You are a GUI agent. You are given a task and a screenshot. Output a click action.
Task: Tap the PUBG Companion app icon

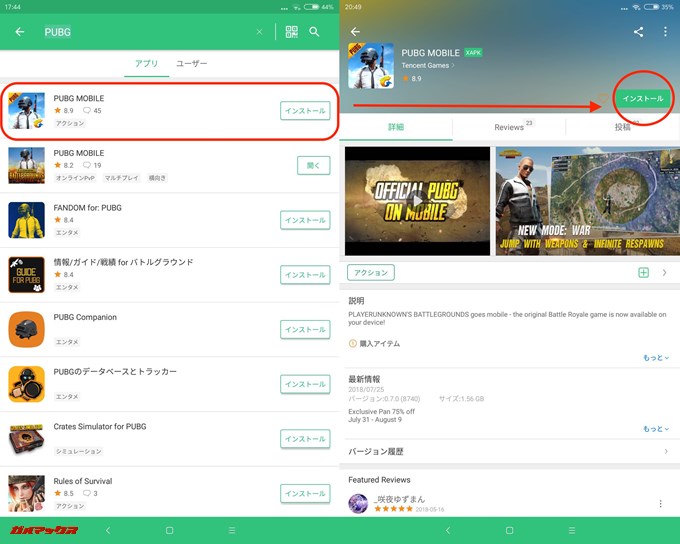point(27,329)
